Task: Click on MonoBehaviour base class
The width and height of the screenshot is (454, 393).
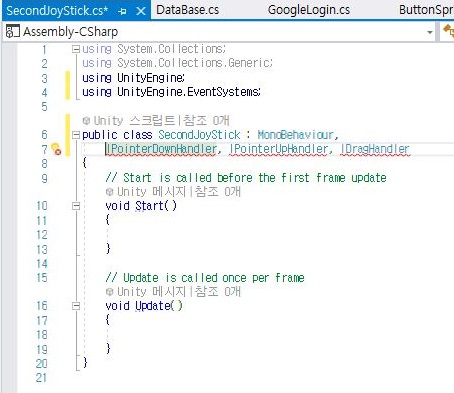Action: (x=295, y=135)
